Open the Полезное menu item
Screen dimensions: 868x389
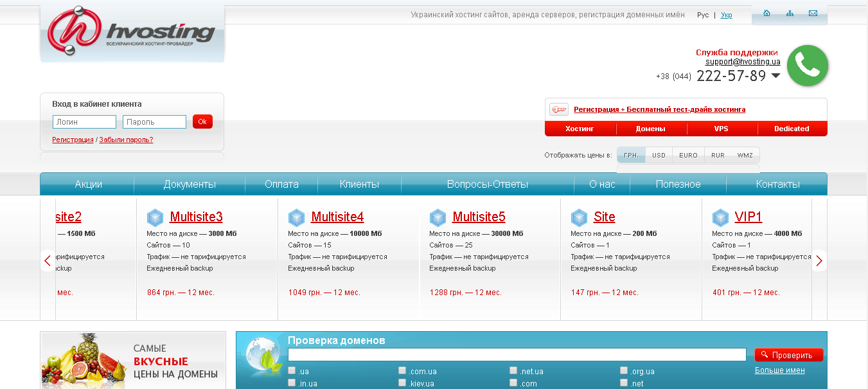click(678, 184)
